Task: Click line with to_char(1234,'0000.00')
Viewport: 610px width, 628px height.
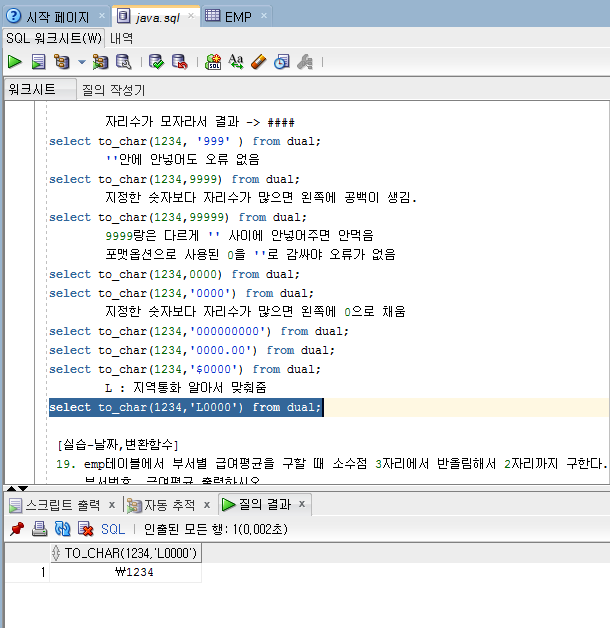Action: (191, 350)
